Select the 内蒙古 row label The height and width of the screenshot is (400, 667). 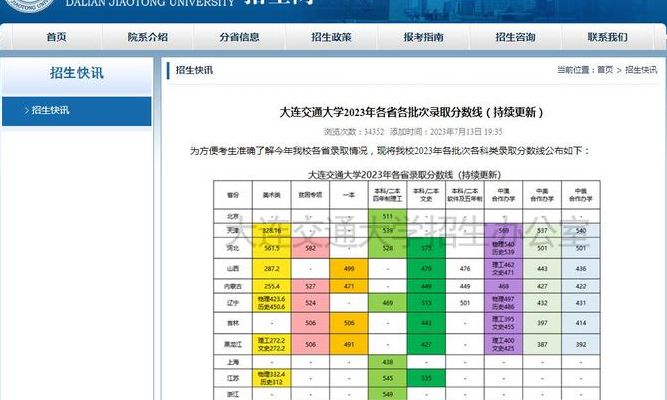tap(233, 286)
